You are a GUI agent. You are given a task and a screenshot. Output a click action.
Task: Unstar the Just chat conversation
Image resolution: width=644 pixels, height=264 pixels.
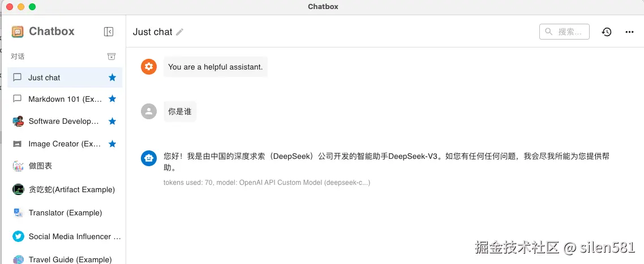pyautogui.click(x=112, y=77)
